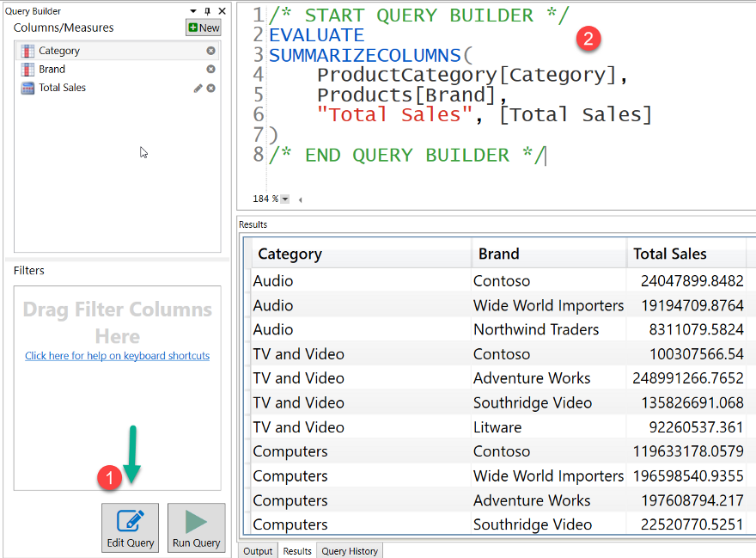
Task: Edit the Total Sales measure pencil icon
Action: [x=198, y=88]
